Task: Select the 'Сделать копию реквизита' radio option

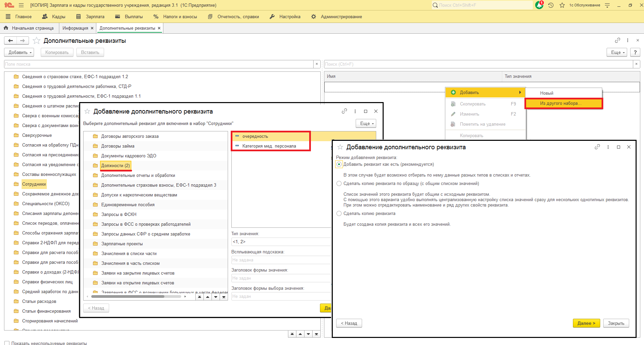Action: 339,214
